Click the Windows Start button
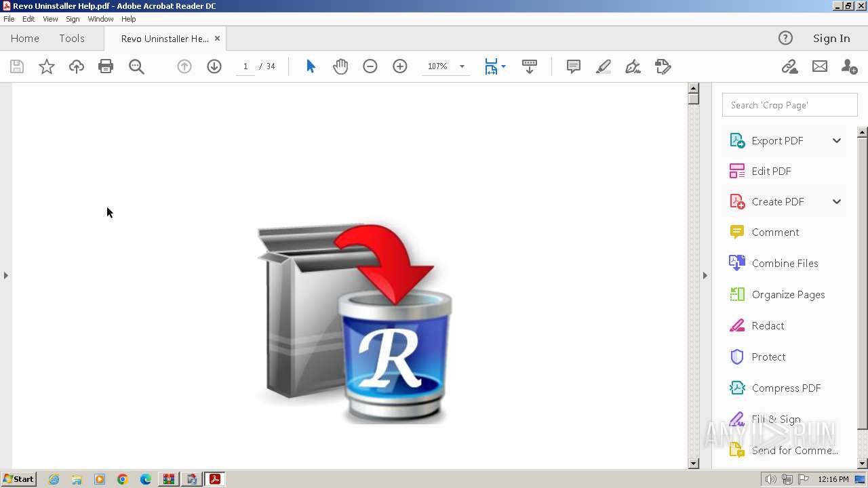Screen dimensions: 868x488 (x=19, y=479)
